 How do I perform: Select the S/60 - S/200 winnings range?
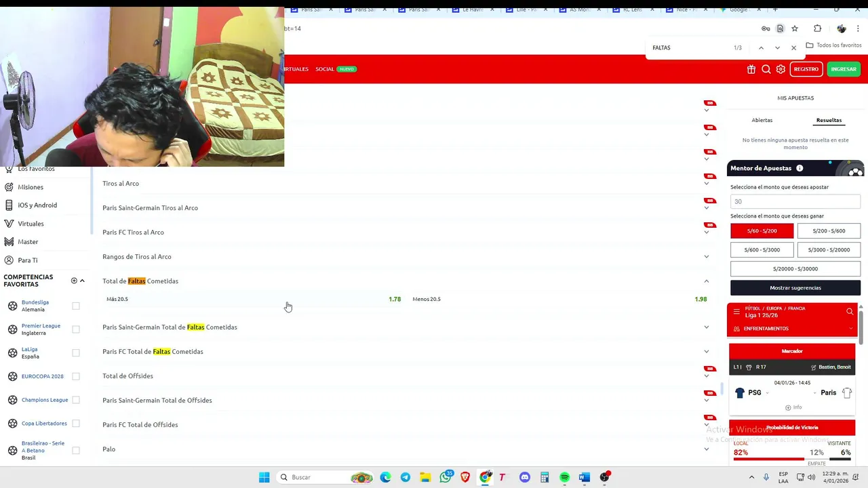[x=762, y=231]
